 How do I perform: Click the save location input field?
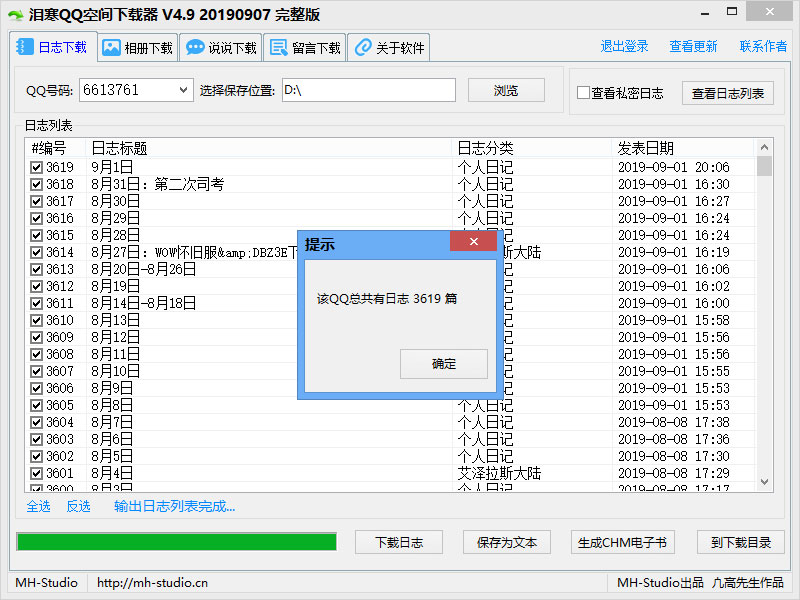(368, 90)
